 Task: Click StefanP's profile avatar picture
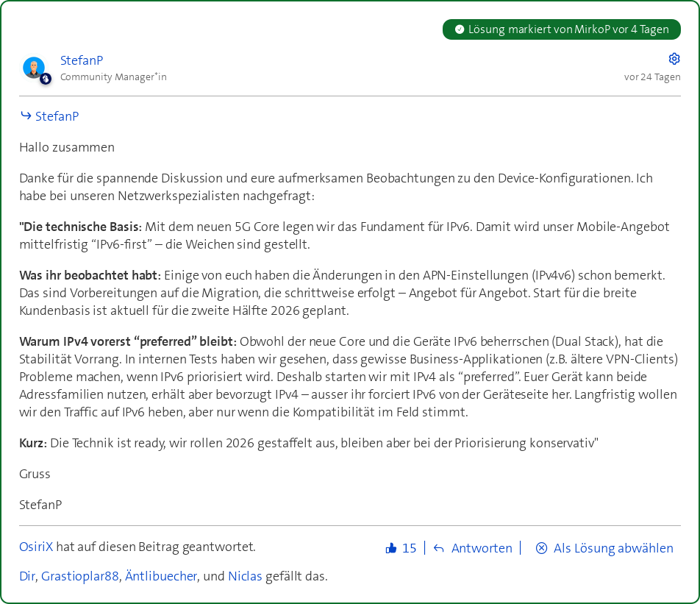[x=34, y=68]
